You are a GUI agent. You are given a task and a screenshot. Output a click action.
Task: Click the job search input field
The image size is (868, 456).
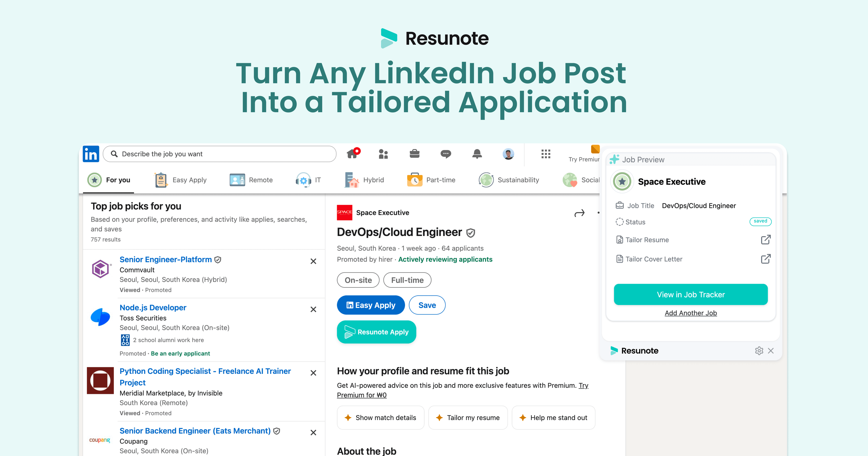(219, 154)
